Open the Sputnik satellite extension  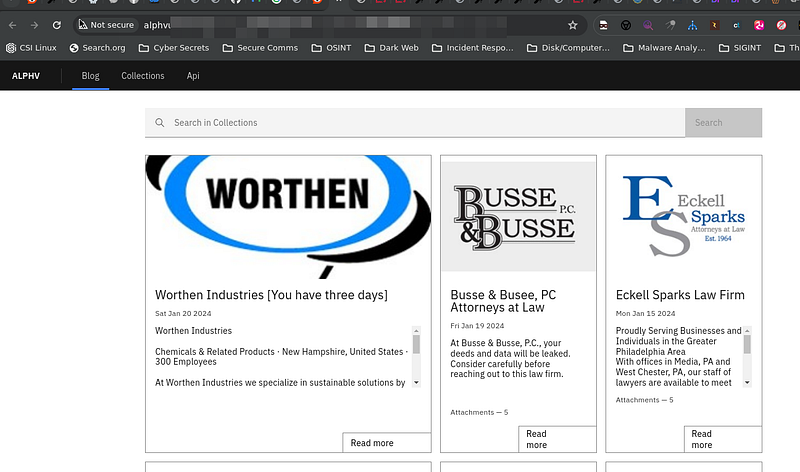[x=670, y=25]
